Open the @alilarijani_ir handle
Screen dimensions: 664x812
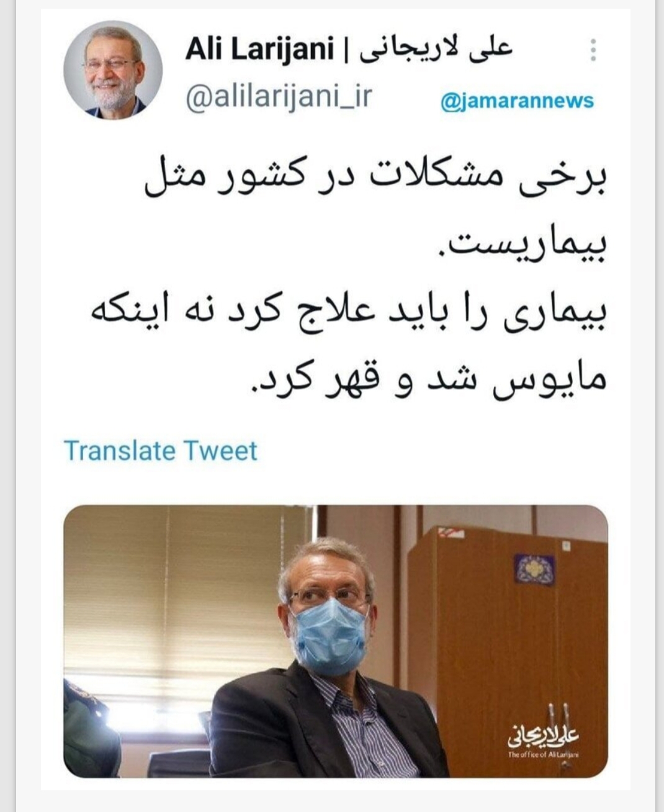[x=278, y=96]
